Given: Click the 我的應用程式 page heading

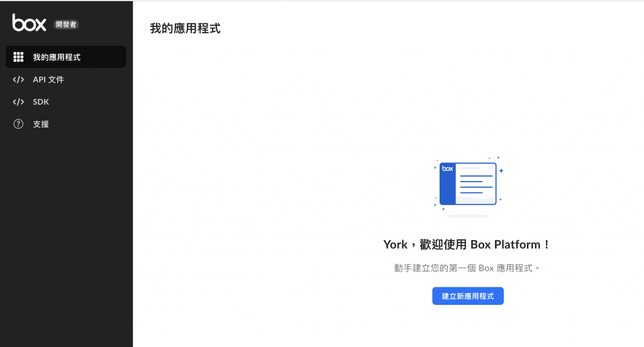Looking at the screenshot, I should [186, 28].
